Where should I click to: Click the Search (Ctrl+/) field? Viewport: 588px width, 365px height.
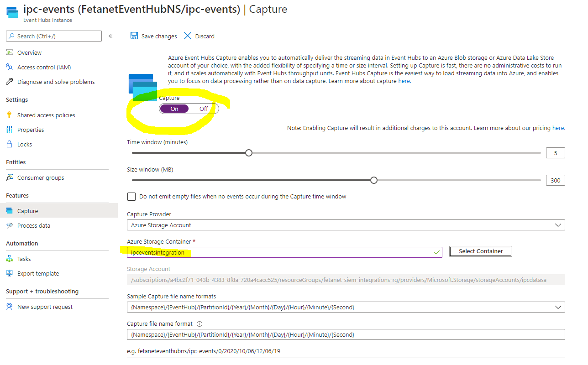click(x=53, y=36)
